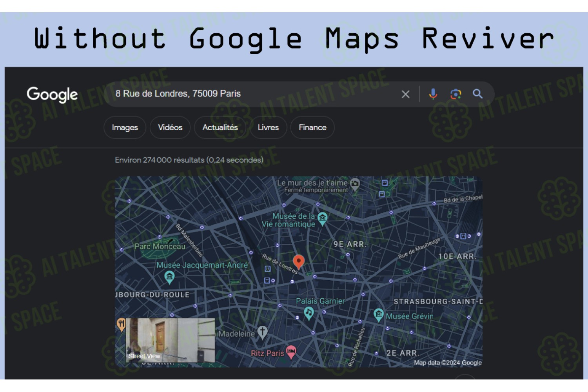588x392 pixels.
Task: Click the Rue de Londres street label
Action: pos(280,264)
